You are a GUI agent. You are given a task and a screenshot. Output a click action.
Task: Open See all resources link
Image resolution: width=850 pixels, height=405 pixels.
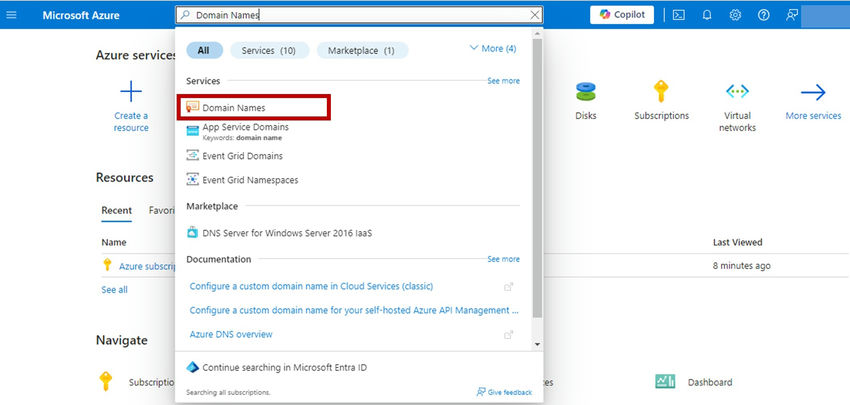coord(114,290)
